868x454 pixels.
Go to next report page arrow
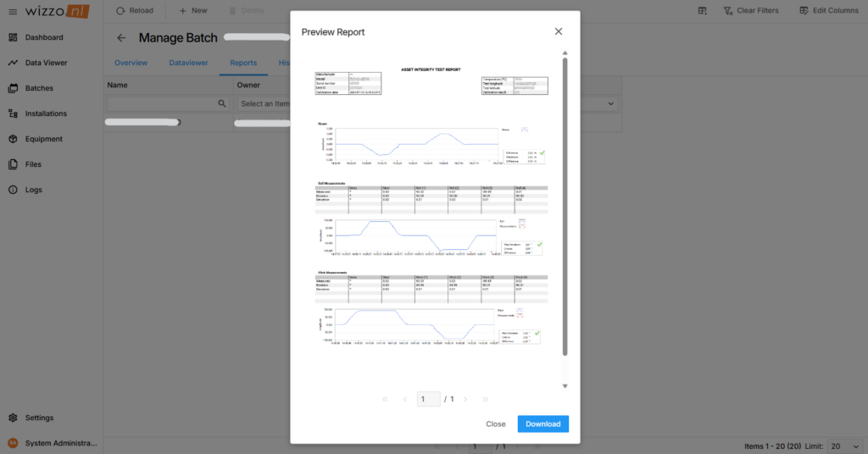(467, 399)
